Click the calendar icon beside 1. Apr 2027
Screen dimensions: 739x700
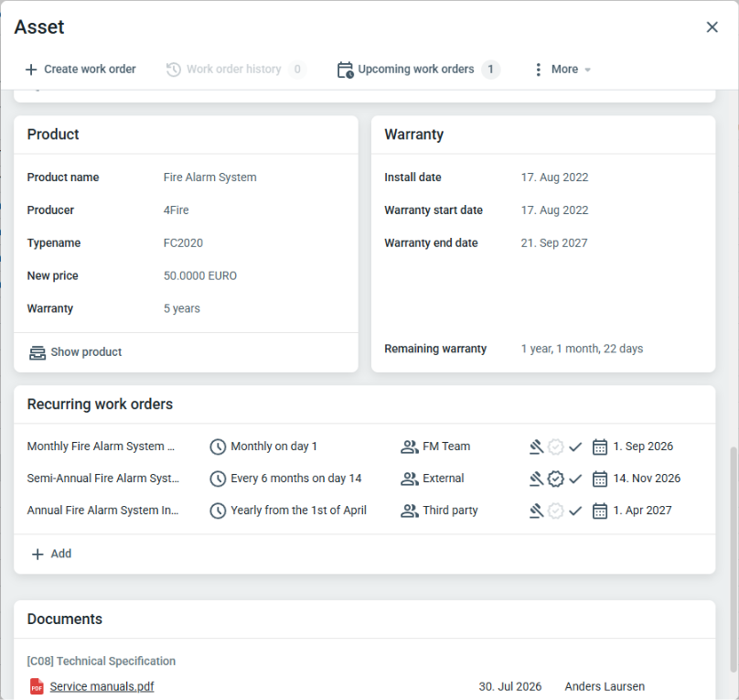600,511
